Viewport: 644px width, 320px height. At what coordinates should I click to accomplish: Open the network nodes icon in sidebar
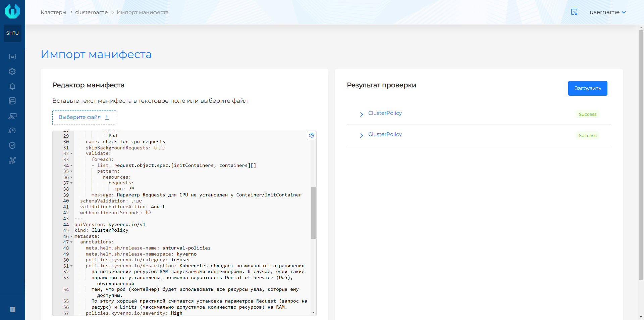tap(12, 160)
